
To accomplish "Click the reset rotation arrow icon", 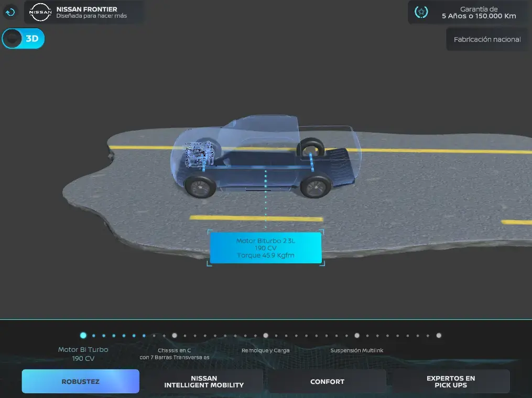I will 10,13.
